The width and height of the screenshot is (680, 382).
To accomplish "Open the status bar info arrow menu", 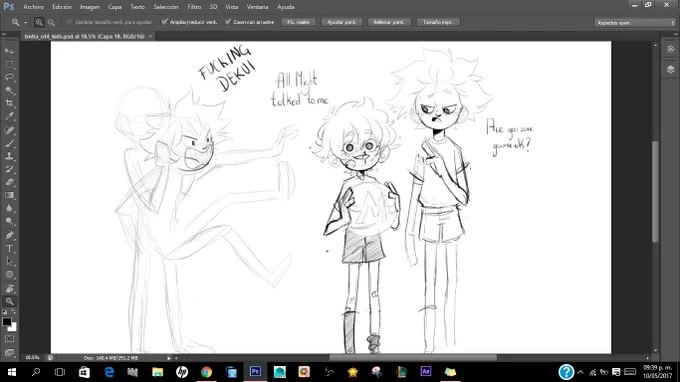I will coord(169,358).
